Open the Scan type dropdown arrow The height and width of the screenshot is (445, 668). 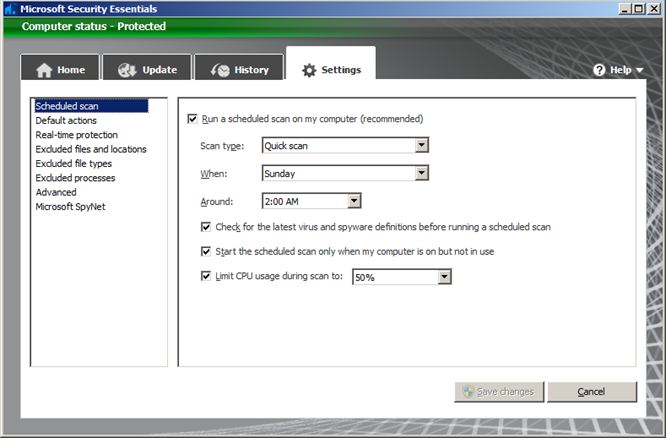coord(421,146)
